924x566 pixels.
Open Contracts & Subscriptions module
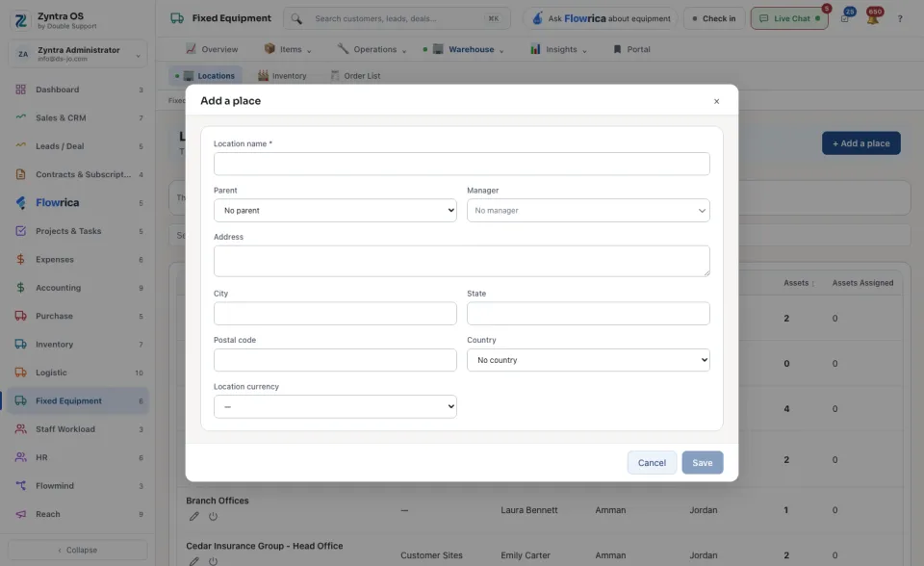(78, 174)
